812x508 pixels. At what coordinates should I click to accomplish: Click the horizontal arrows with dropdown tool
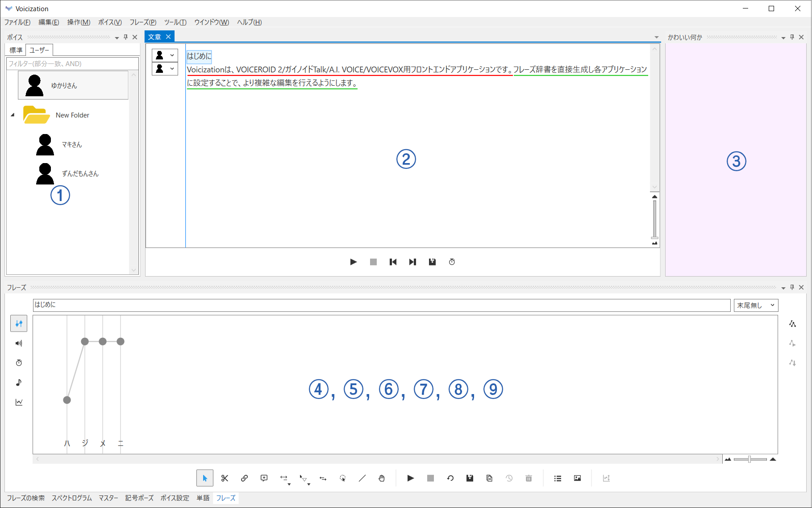click(x=284, y=479)
